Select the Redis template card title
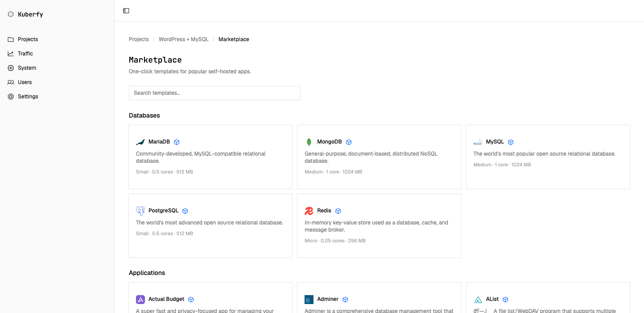The width and height of the screenshot is (644, 313). point(324,211)
